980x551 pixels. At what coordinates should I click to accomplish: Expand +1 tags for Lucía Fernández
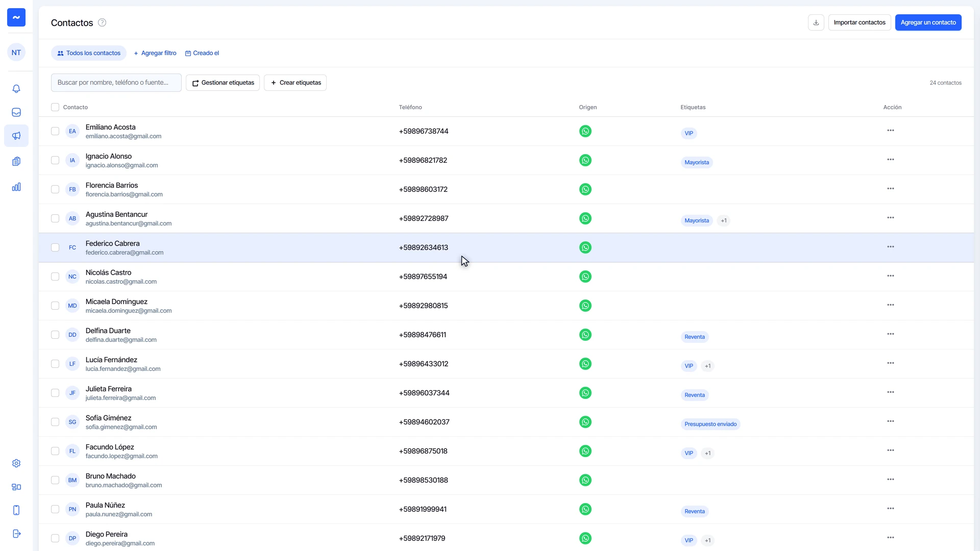[x=708, y=366]
